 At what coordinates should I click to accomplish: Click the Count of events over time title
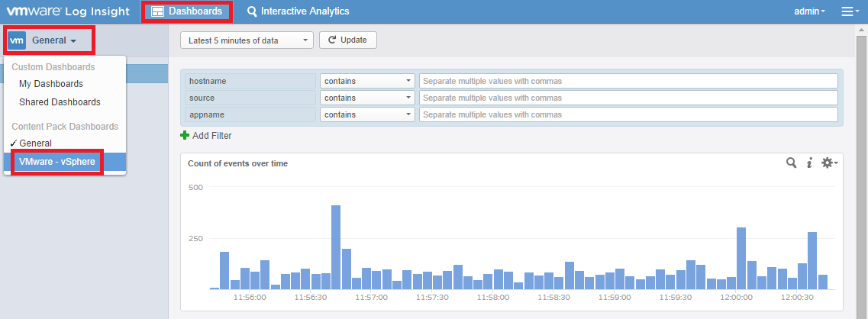point(237,163)
